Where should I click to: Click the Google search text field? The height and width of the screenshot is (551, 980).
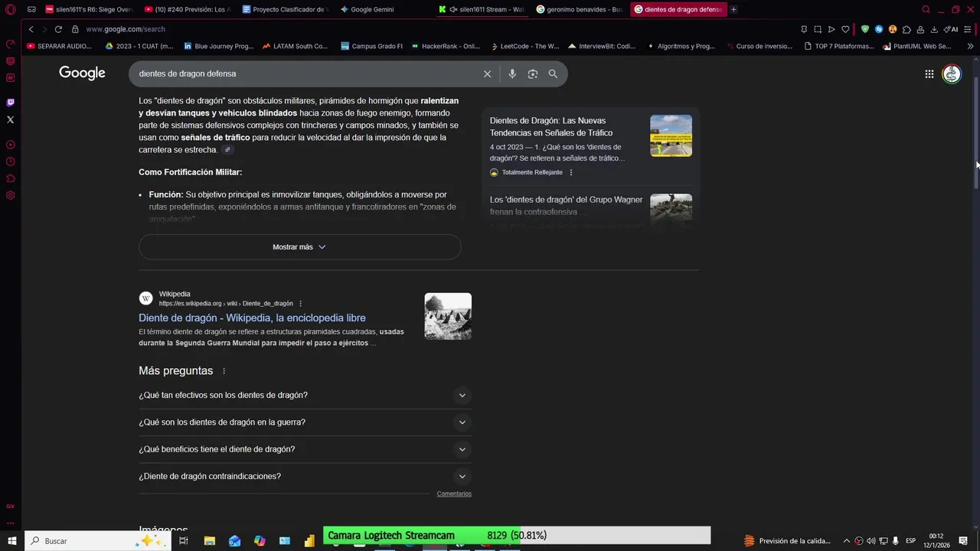point(306,74)
